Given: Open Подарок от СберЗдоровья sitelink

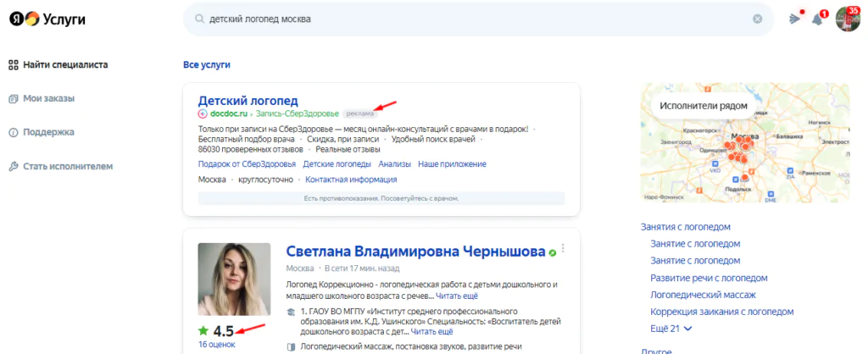Looking at the screenshot, I should [x=247, y=164].
